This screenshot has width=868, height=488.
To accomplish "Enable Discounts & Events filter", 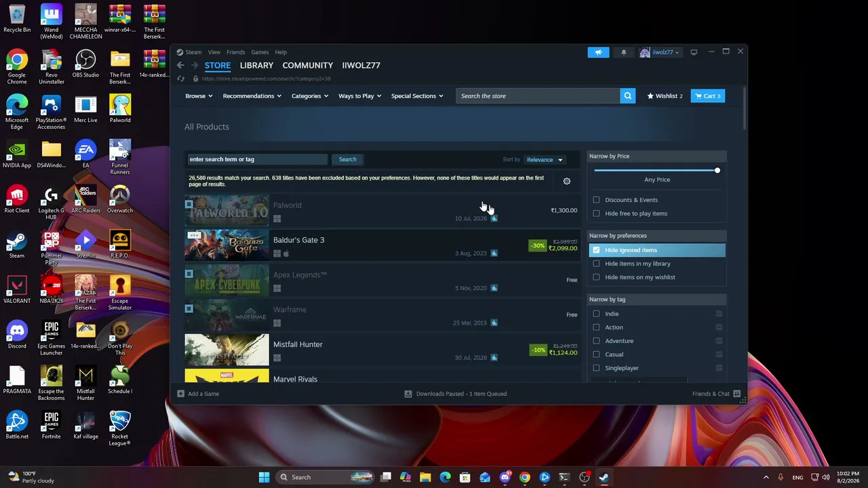I will click(596, 200).
